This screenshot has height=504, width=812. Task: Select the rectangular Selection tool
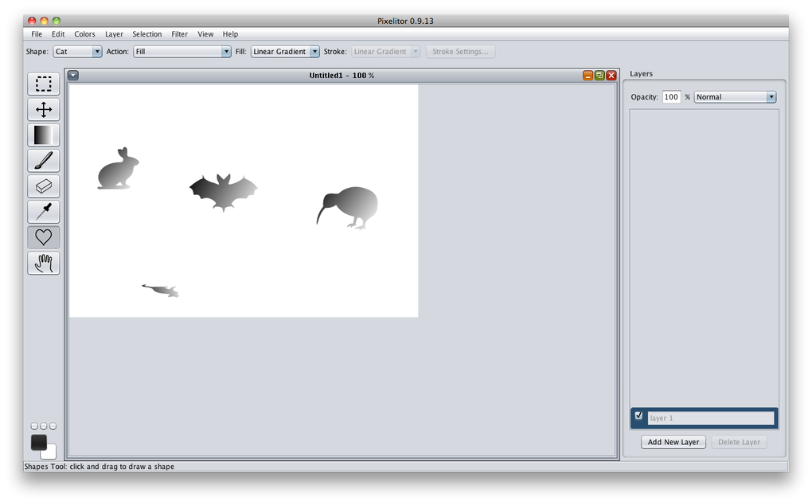[x=43, y=84]
